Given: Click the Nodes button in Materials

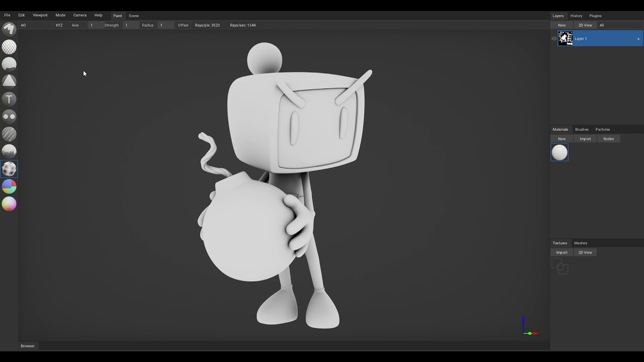Looking at the screenshot, I should [x=608, y=139].
